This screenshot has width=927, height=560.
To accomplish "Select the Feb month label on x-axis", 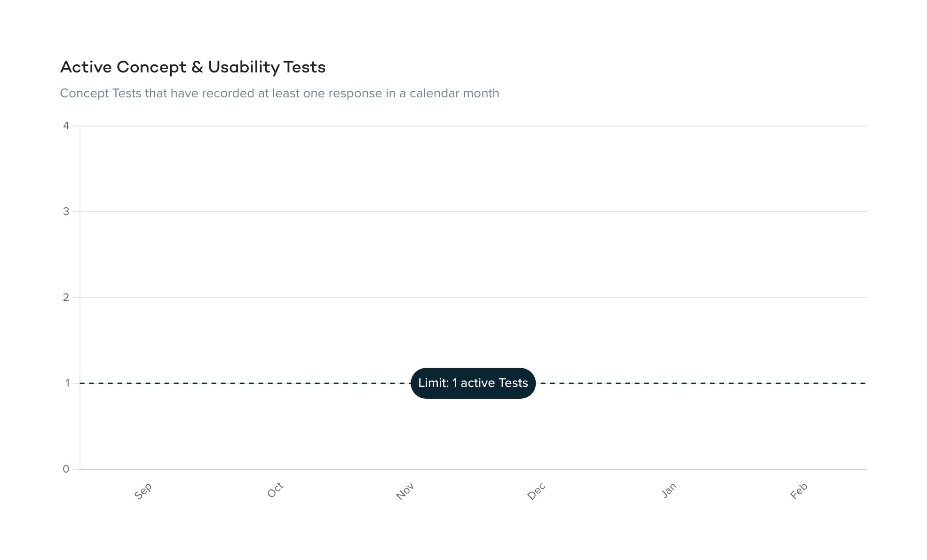I will [799, 491].
